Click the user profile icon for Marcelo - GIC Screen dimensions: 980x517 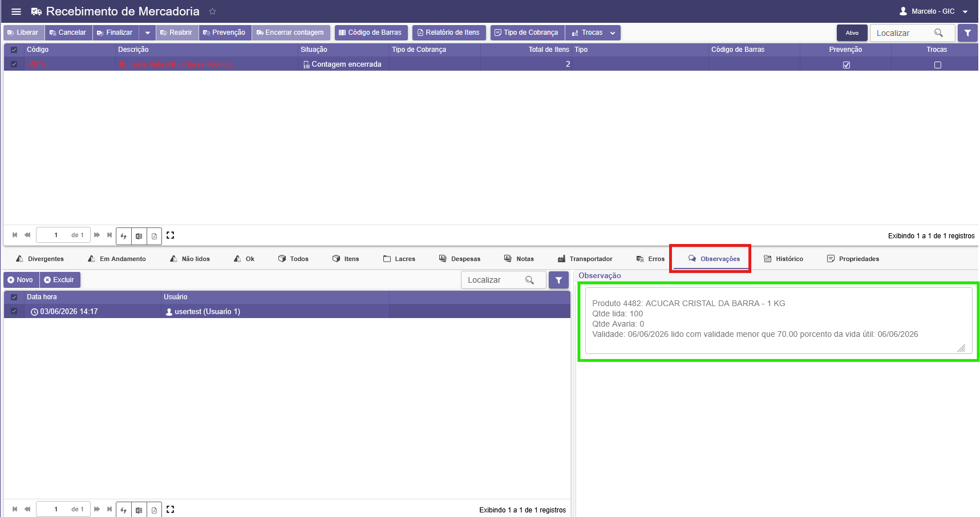click(x=903, y=11)
